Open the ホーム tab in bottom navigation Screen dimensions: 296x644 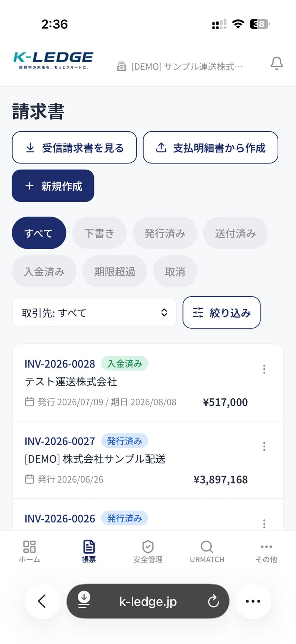[x=29, y=551]
